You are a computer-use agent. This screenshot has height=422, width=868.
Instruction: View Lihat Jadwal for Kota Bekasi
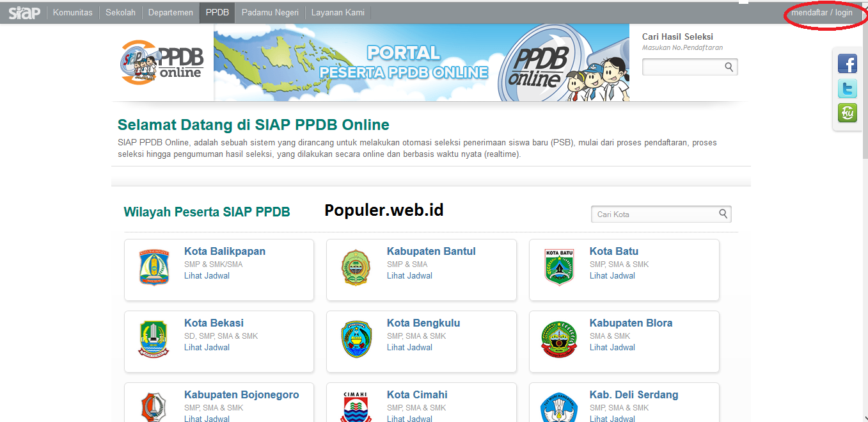(207, 348)
